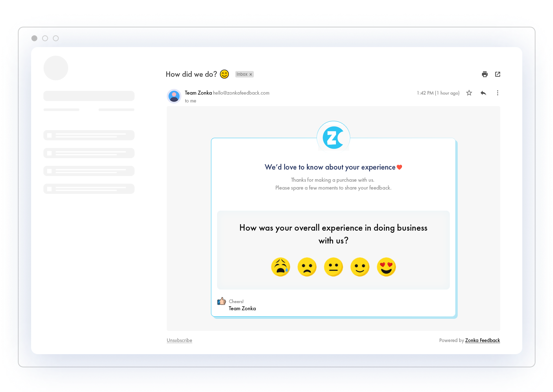
Task: Click the sender address hello@zonkafeedback.com
Action: 241,93
